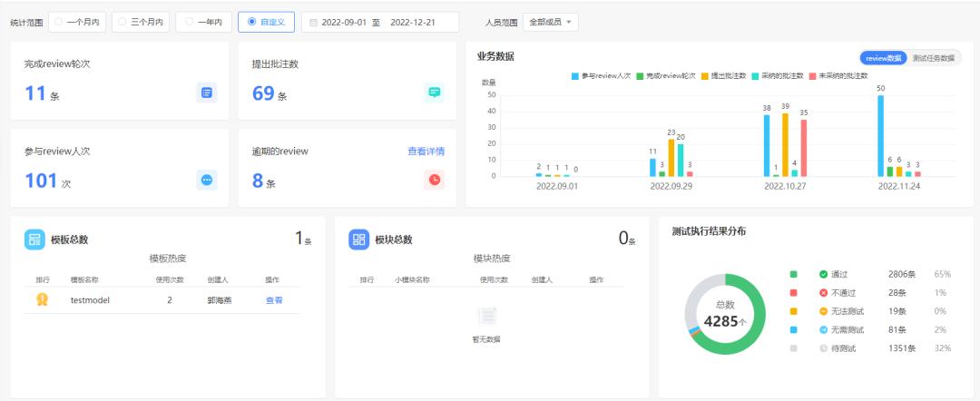Click the 逾期的review red clock icon
980x401 pixels.
point(435,180)
